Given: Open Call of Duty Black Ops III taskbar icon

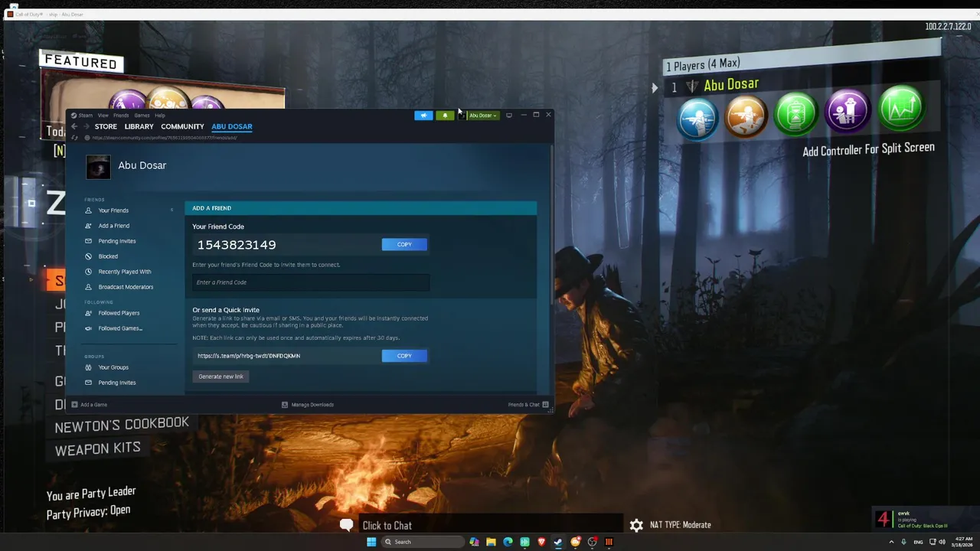Looking at the screenshot, I should [x=609, y=542].
